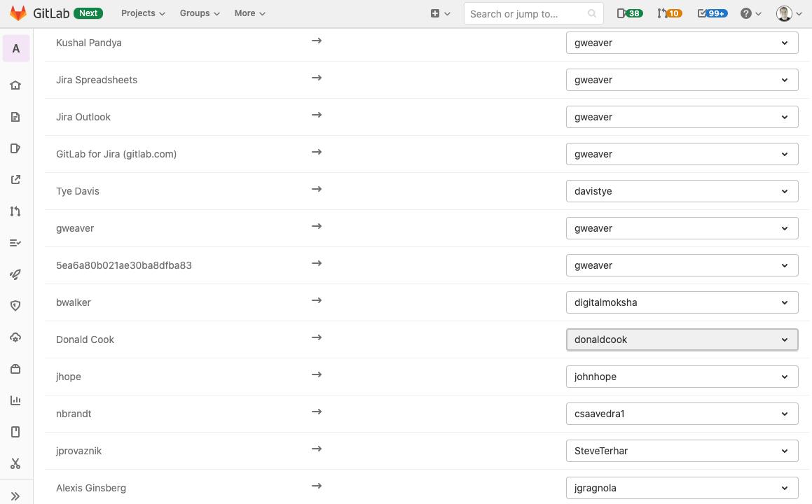Open dropdown for nbrandt showing csaavedra1
This screenshot has width=812, height=504.
coord(682,414)
